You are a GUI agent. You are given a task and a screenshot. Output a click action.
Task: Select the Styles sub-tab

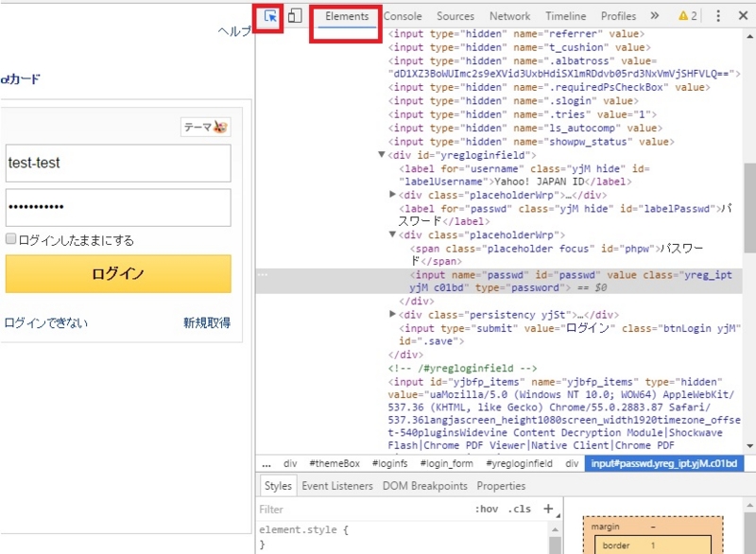278,486
